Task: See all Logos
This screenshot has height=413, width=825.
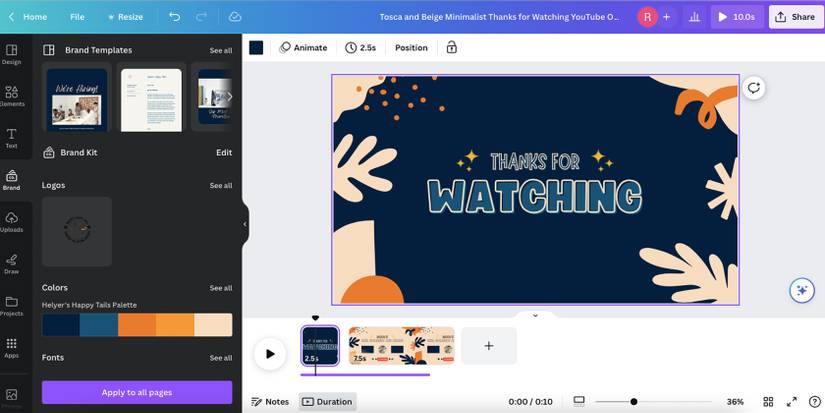Action: (x=220, y=186)
